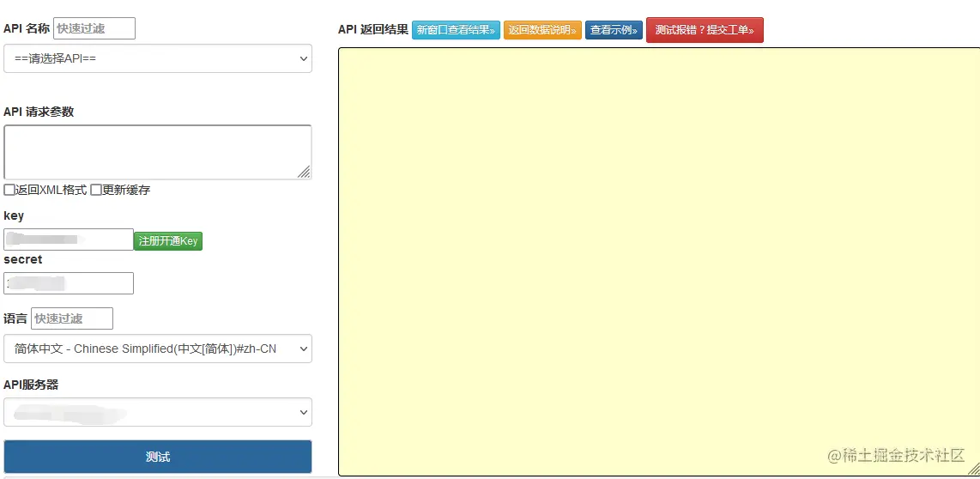Click the key label text
Viewport: 980px width, 479px height.
click(x=14, y=215)
